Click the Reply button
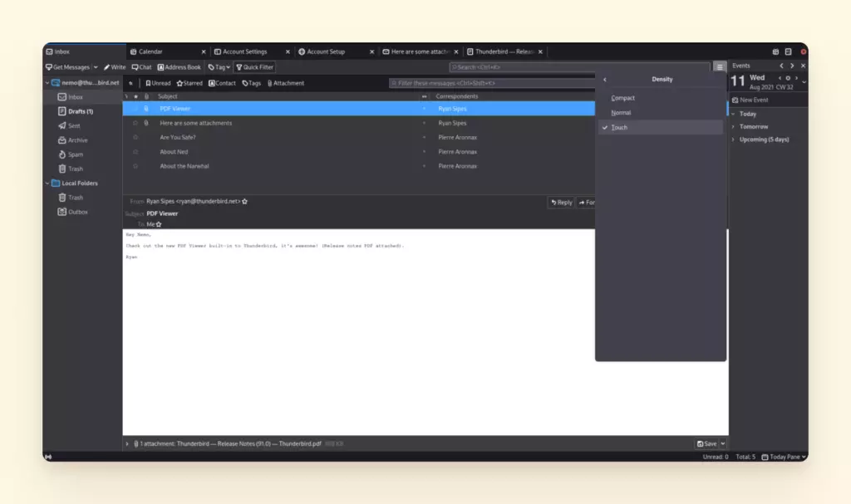The image size is (851, 504). (x=561, y=203)
